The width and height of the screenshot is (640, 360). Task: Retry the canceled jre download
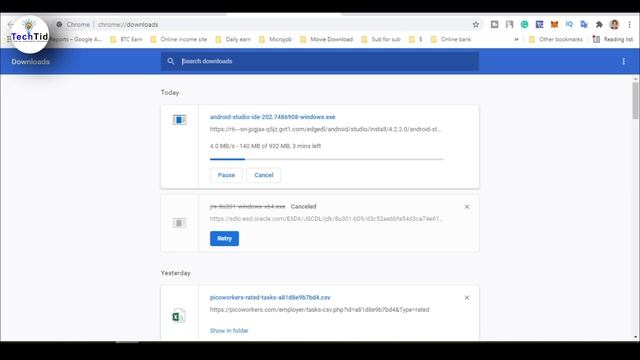pos(224,238)
